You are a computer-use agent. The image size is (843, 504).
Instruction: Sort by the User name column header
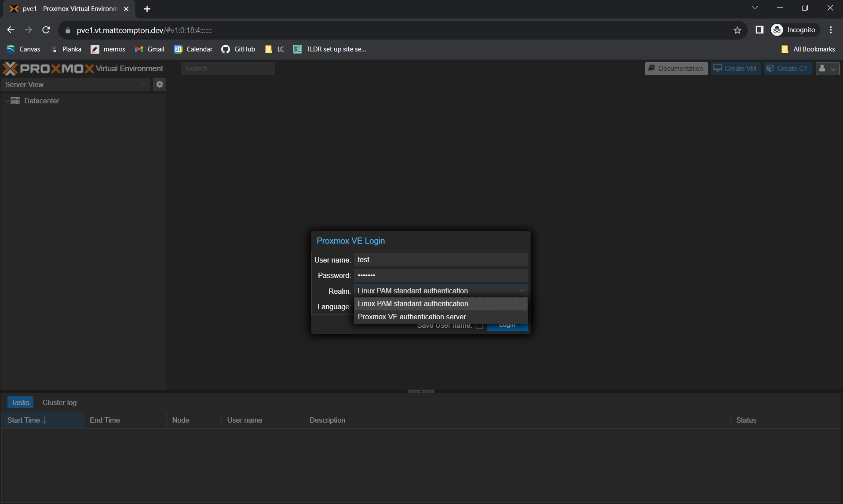point(263,420)
